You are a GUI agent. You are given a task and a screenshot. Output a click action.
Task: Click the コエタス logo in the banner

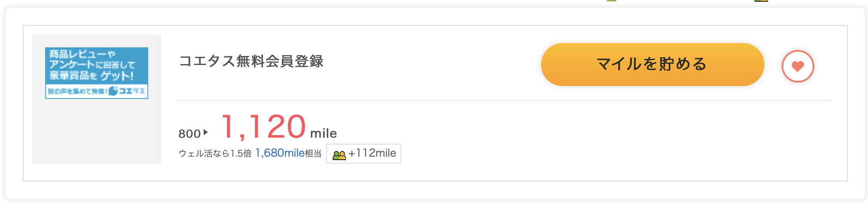(127, 91)
